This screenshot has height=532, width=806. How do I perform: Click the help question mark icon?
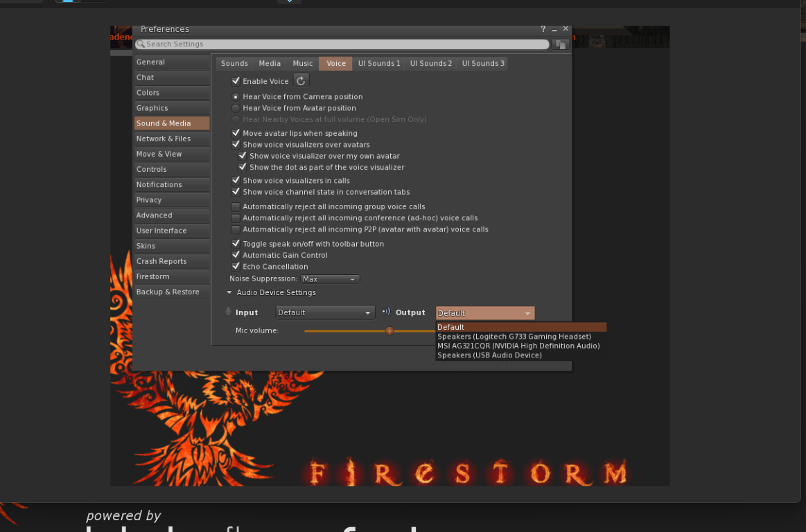pos(543,29)
